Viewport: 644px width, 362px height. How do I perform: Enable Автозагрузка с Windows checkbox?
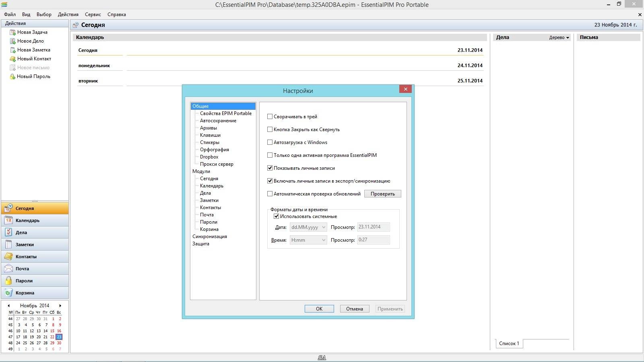click(x=270, y=142)
